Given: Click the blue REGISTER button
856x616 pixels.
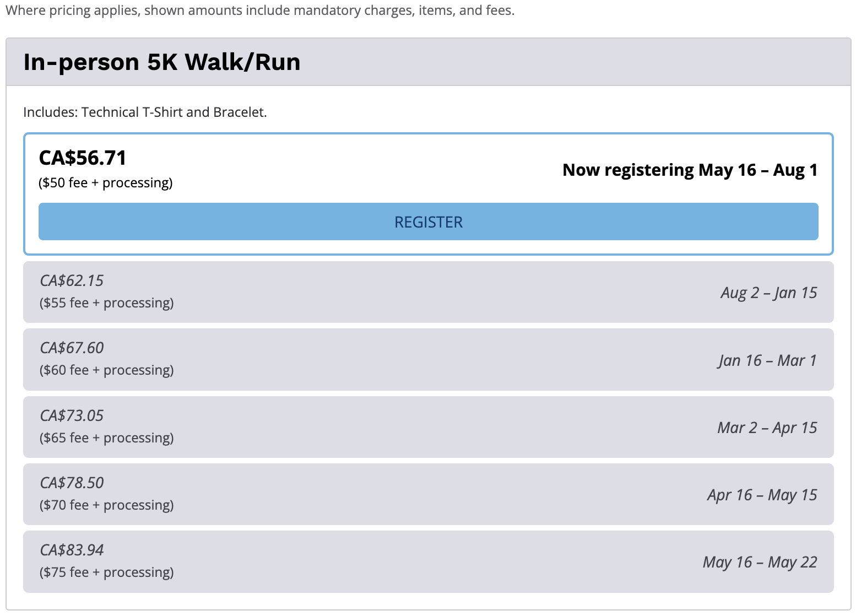Looking at the screenshot, I should click(428, 221).
